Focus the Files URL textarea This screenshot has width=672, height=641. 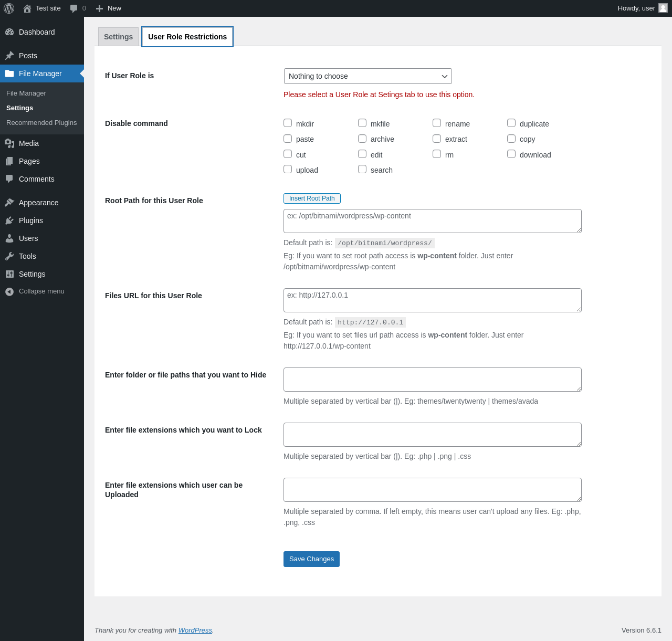point(433,300)
